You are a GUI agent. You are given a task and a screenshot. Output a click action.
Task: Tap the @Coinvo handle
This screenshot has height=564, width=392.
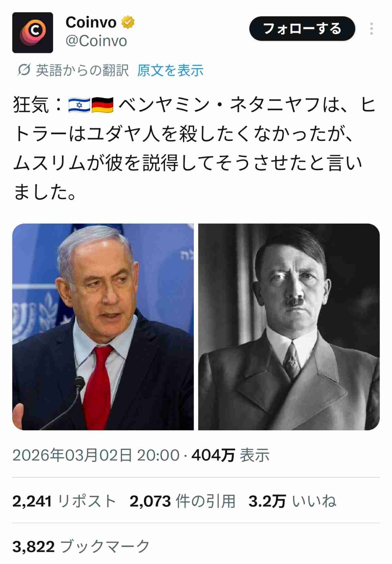click(x=96, y=41)
